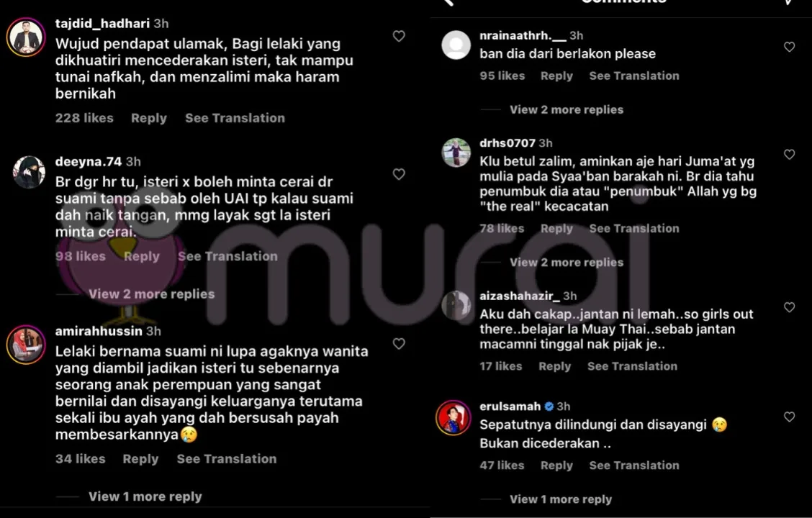See Translation for erulsamah's comment
Screen dimensions: 812x518
click(634, 465)
